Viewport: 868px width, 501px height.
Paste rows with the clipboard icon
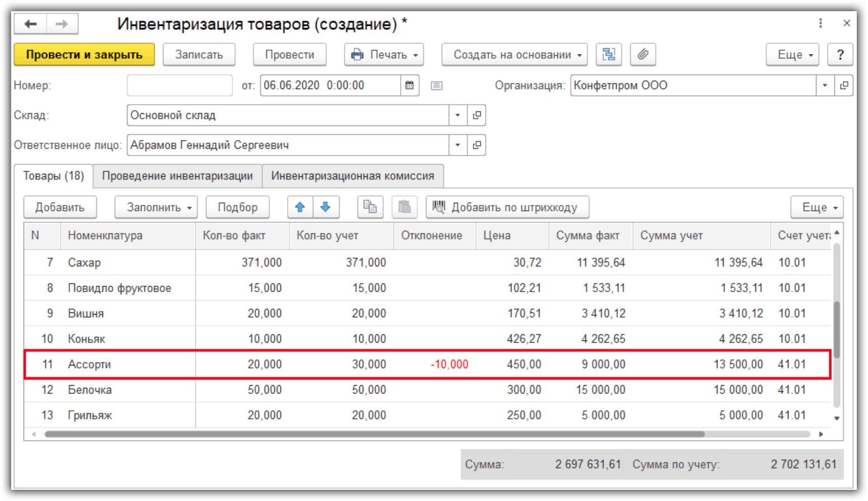pyautogui.click(x=405, y=207)
